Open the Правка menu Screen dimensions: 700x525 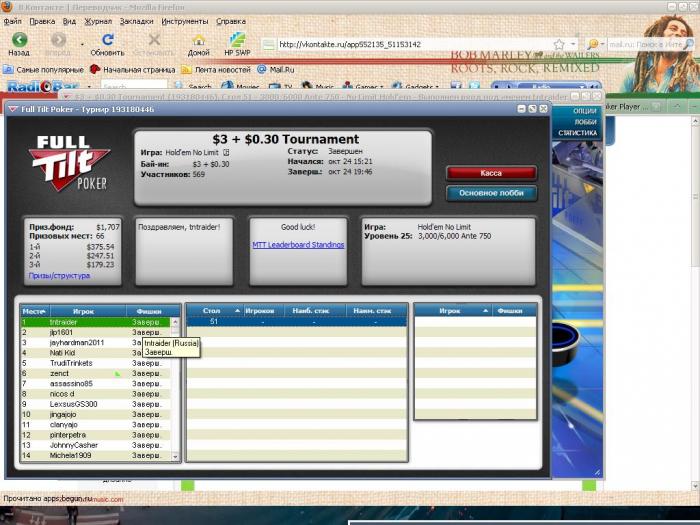click(42, 21)
